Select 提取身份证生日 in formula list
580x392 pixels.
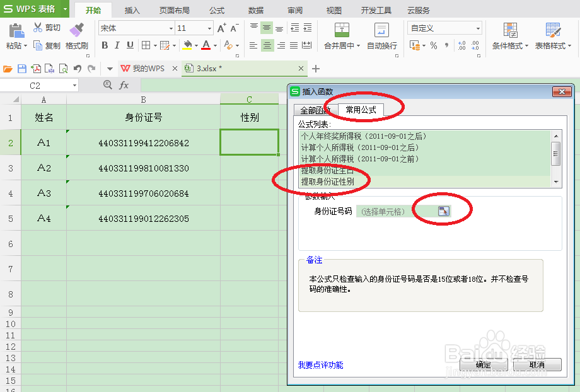pos(425,170)
